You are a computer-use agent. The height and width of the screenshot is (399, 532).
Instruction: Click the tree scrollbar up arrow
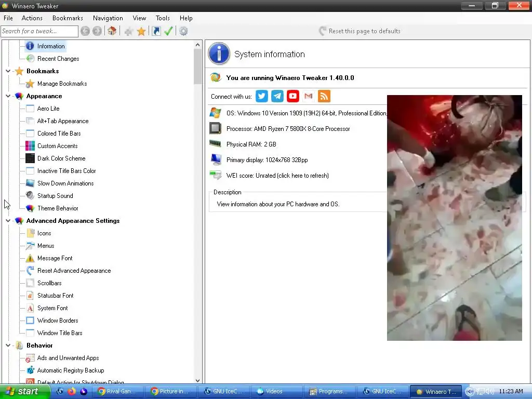click(198, 45)
